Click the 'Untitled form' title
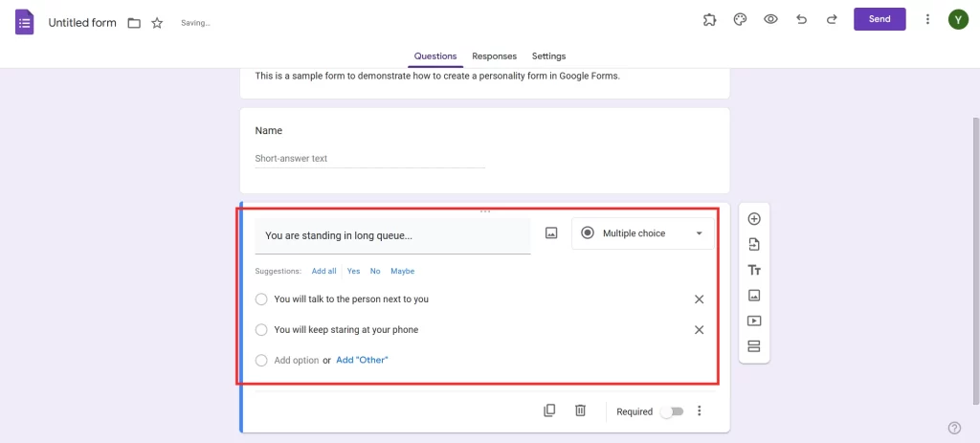Screen dimensions: 980x443 pyautogui.click(x=82, y=23)
